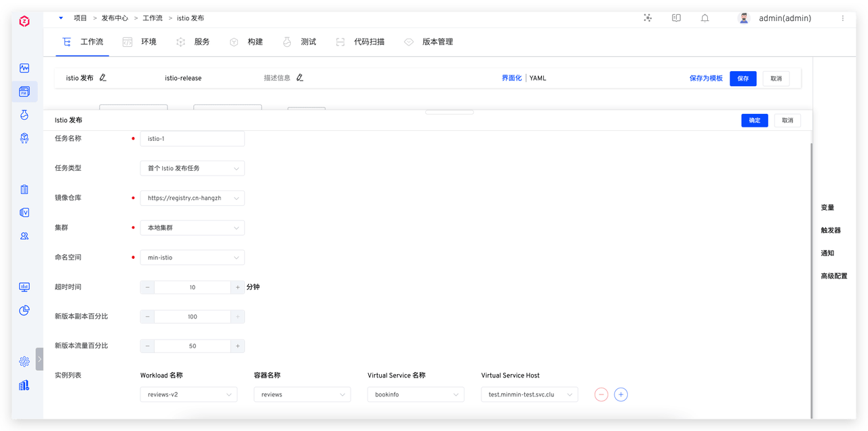Open the 命名空间 dropdown min-istio
The height and width of the screenshot is (431, 868).
[x=192, y=258]
